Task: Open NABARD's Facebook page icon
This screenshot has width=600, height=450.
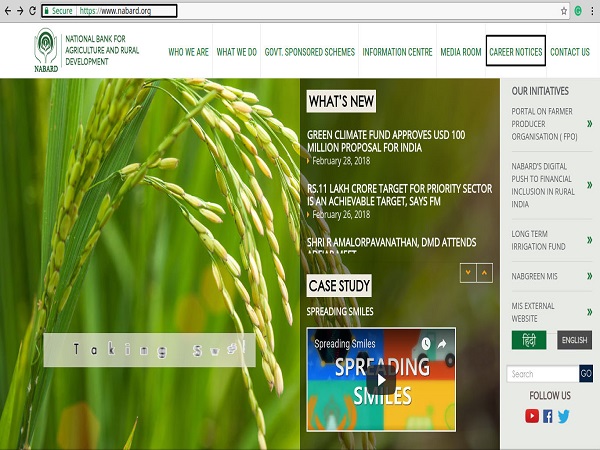Action: [548, 416]
